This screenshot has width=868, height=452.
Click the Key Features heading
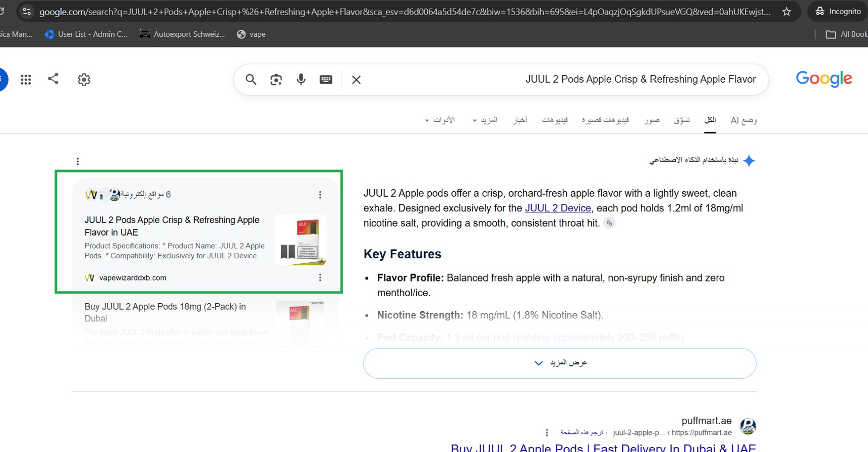(402, 254)
